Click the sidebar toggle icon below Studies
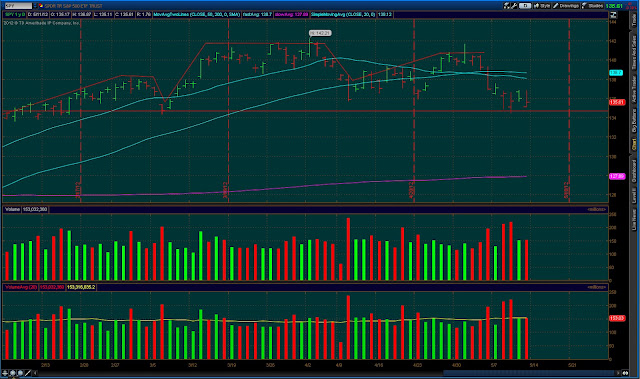This screenshot has width=640, height=379. click(x=613, y=15)
